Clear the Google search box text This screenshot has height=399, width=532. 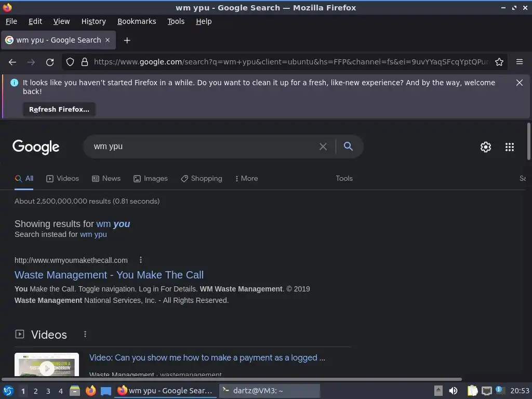[323, 147]
